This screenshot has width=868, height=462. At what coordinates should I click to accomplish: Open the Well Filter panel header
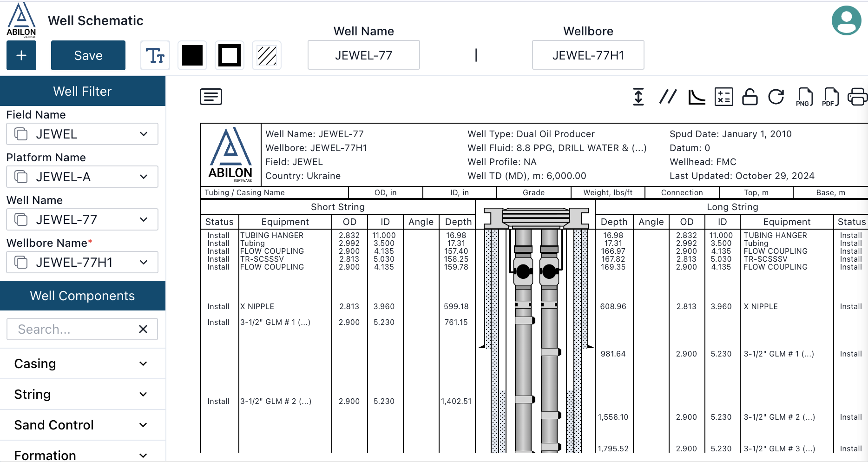click(82, 91)
